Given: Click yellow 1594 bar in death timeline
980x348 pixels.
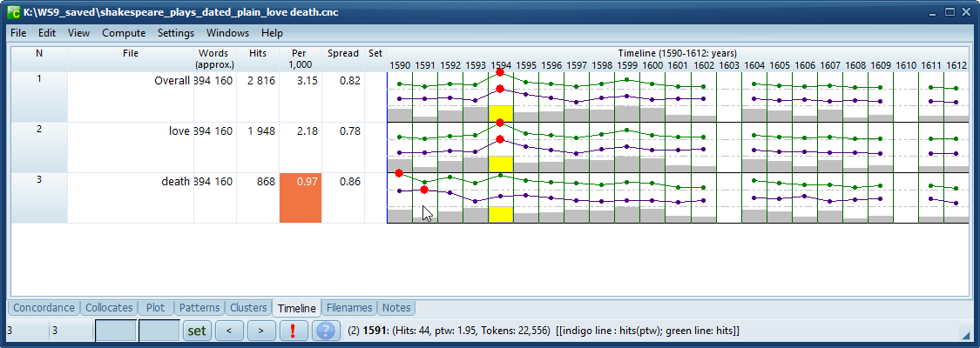Looking at the screenshot, I should 501,215.
